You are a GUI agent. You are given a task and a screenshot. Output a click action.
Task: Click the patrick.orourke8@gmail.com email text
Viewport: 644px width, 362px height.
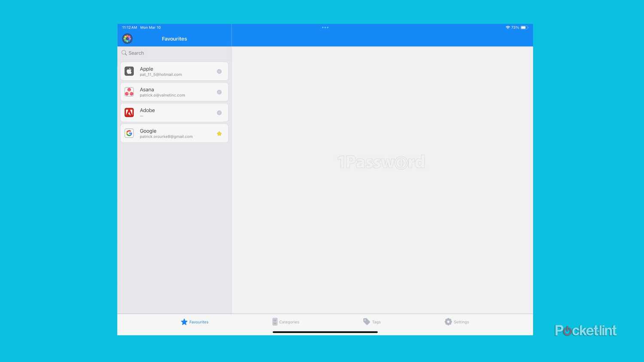(x=166, y=136)
